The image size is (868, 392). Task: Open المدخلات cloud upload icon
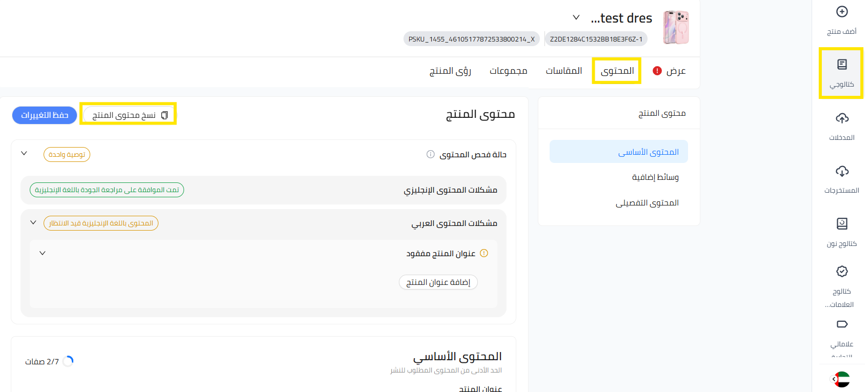(842, 118)
